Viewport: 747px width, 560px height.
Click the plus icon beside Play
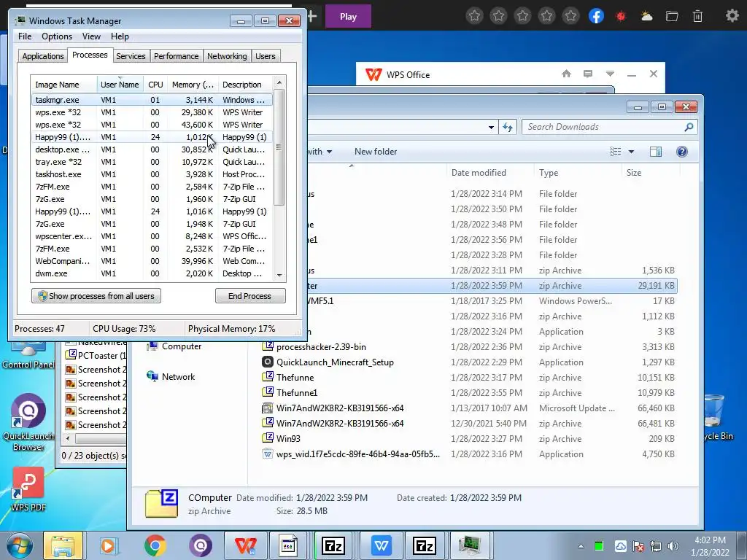312,16
